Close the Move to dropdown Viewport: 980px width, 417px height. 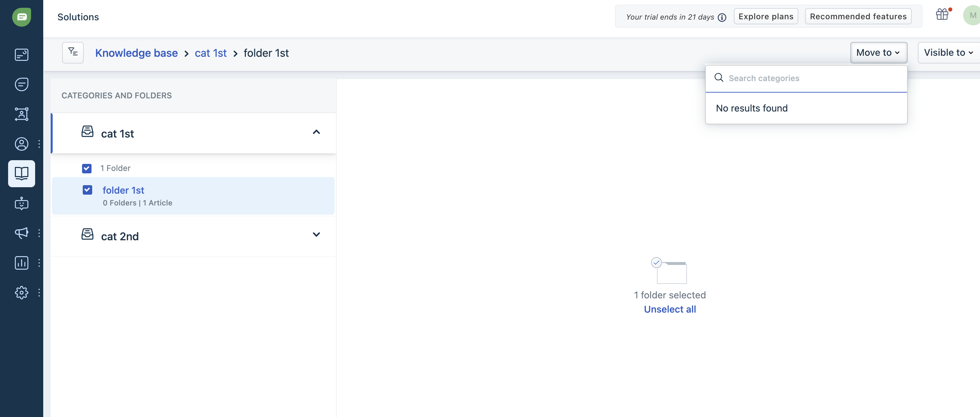(878, 53)
